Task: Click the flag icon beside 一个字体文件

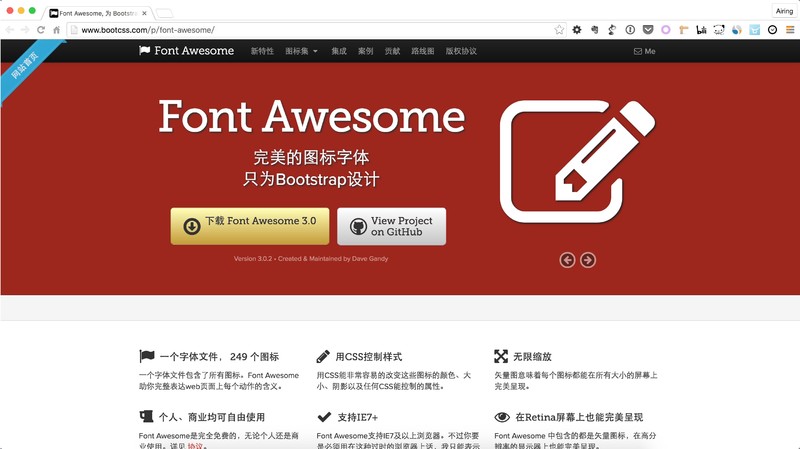Action: pyautogui.click(x=146, y=356)
